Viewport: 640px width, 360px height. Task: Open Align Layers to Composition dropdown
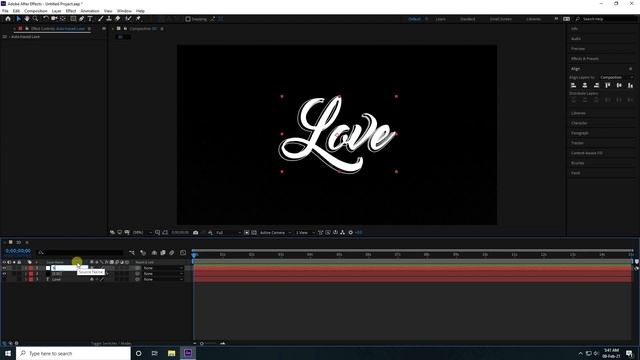pyautogui.click(x=616, y=77)
